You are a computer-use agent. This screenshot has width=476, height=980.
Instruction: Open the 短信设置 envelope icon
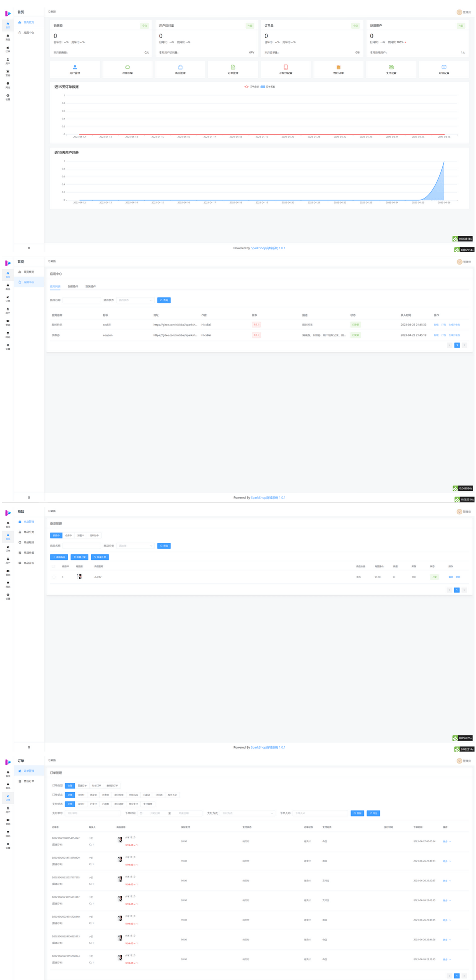pos(444,67)
